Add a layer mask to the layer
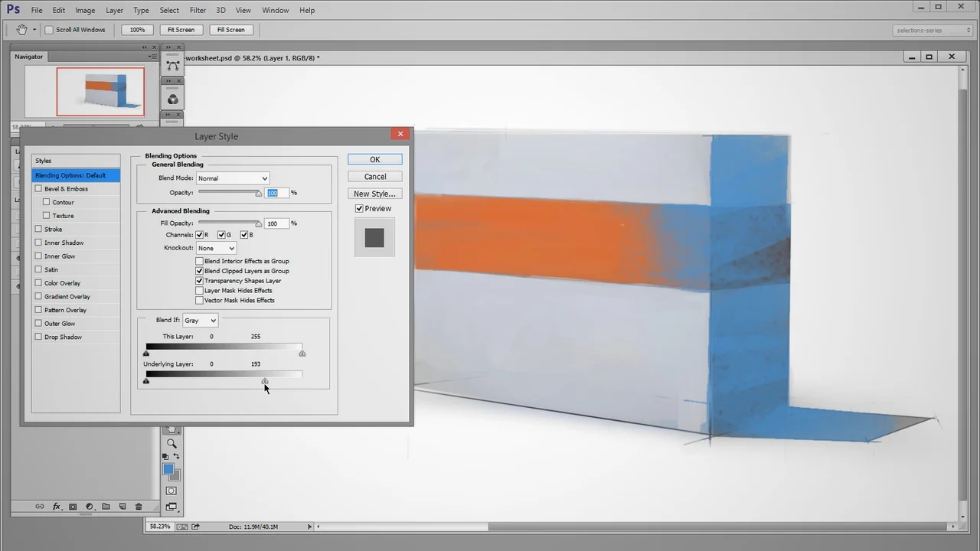Screen dimensions: 980x551 pos(73,506)
